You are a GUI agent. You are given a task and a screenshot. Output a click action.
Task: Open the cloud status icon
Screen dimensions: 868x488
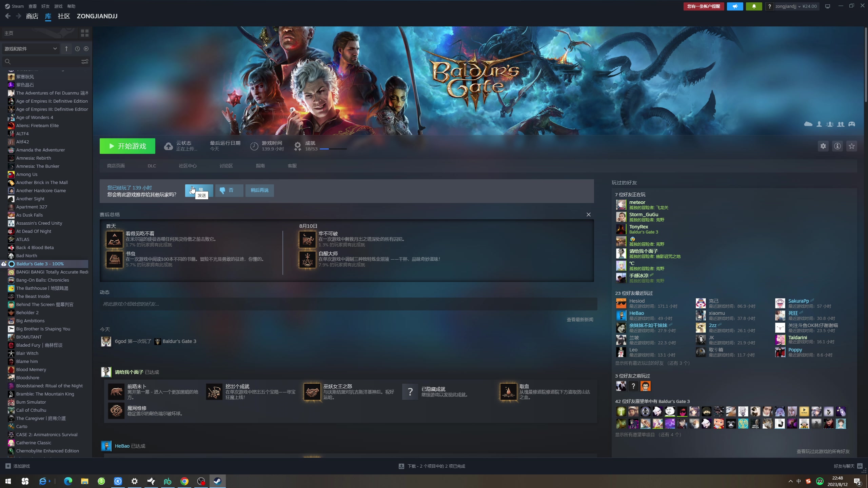point(168,146)
